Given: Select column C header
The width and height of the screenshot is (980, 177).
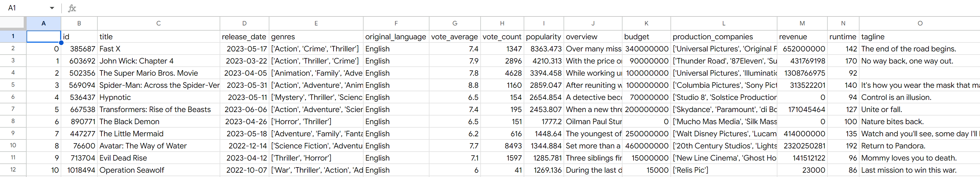Looking at the screenshot, I should [158, 23].
